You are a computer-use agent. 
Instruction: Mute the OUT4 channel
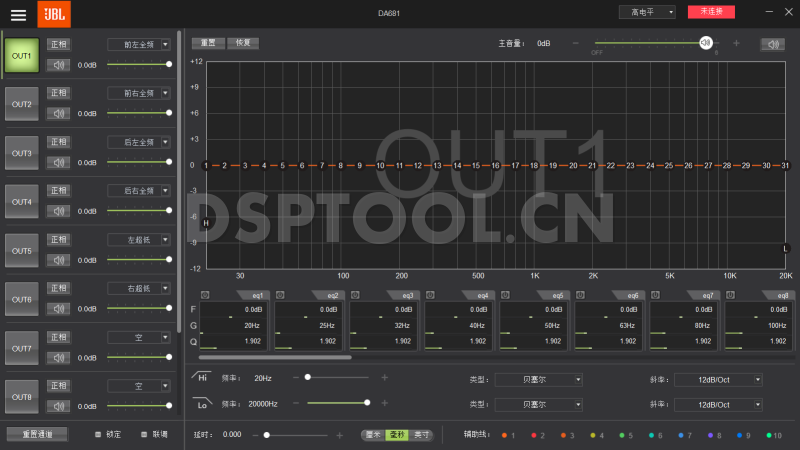(x=59, y=211)
